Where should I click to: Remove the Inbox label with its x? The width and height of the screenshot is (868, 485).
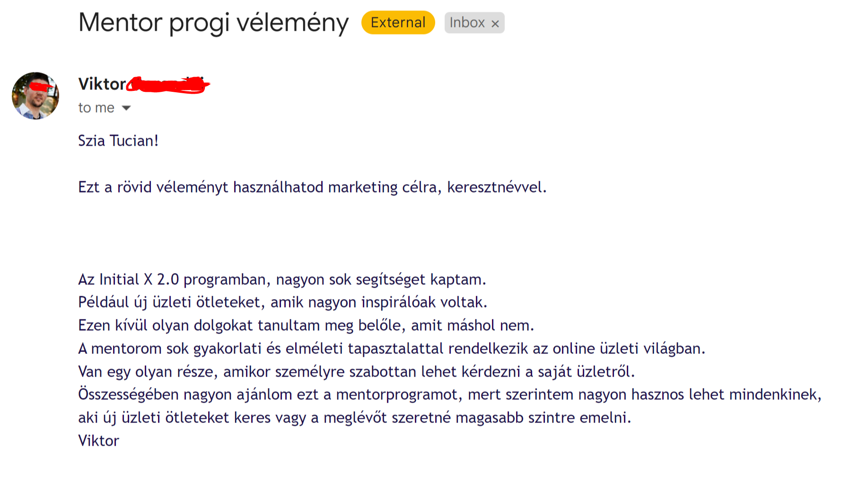tap(495, 24)
